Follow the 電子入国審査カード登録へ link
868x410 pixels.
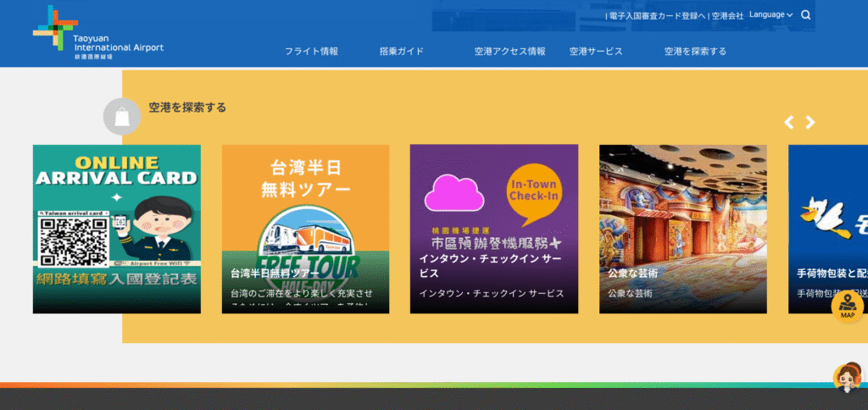click(x=657, y=16)
